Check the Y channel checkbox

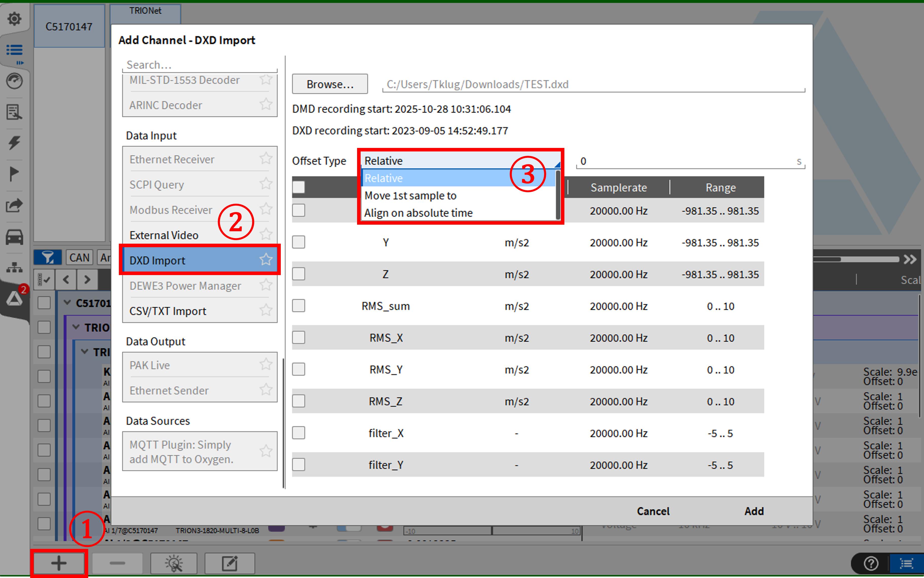click(x=299, y=242)
